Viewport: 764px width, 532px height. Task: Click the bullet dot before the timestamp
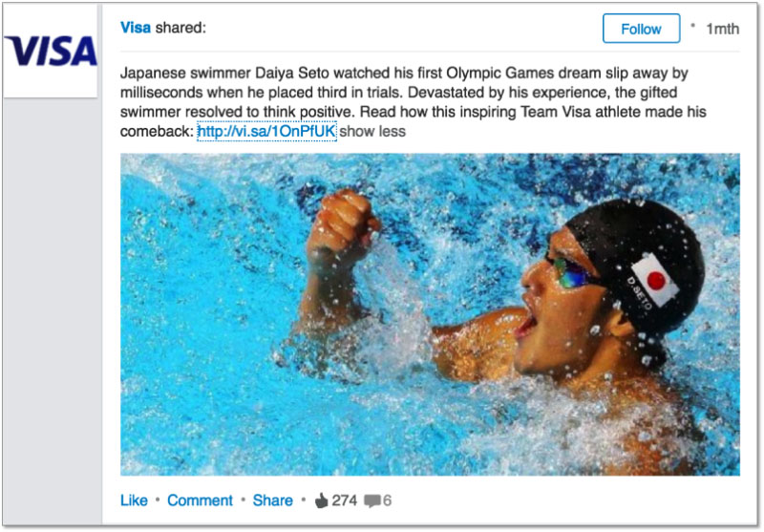pyautogui.click(x=692, y=26)
